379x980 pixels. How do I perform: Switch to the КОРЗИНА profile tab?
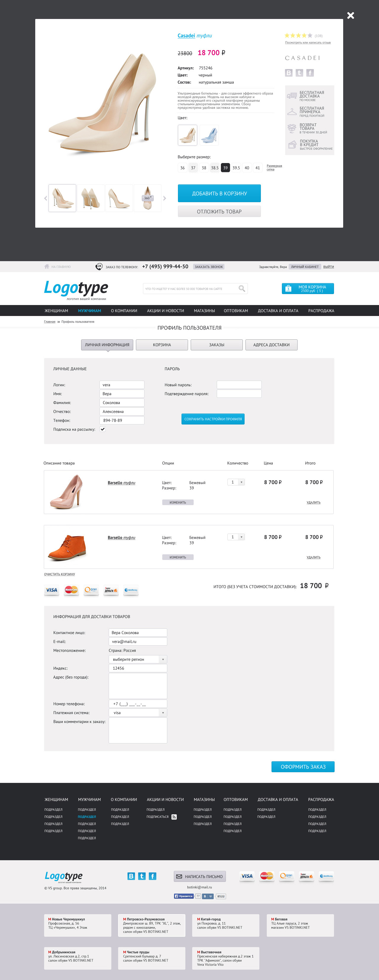coord(162,345)
